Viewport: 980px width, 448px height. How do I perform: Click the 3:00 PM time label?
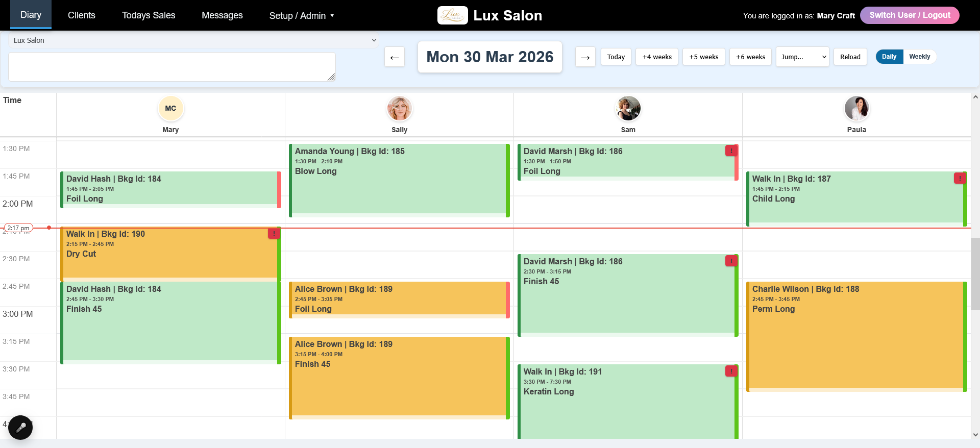point(18,314)
